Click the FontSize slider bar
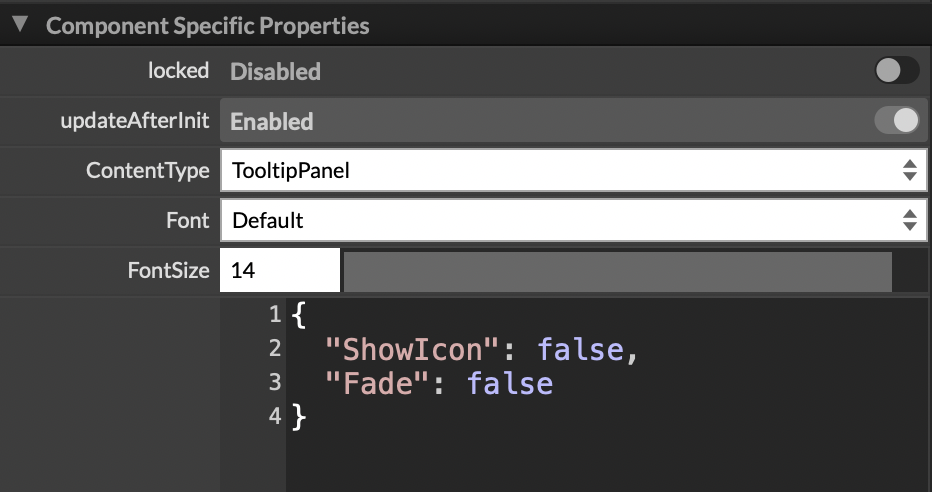This screenshot has width=932, height=492. tap(617, 271)
